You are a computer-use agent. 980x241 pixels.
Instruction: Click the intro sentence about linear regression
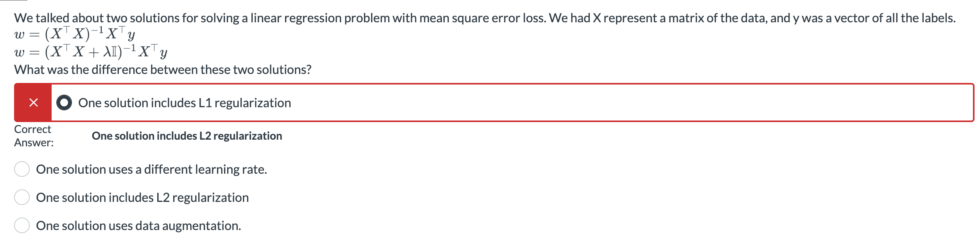click(x=484, y=18)
